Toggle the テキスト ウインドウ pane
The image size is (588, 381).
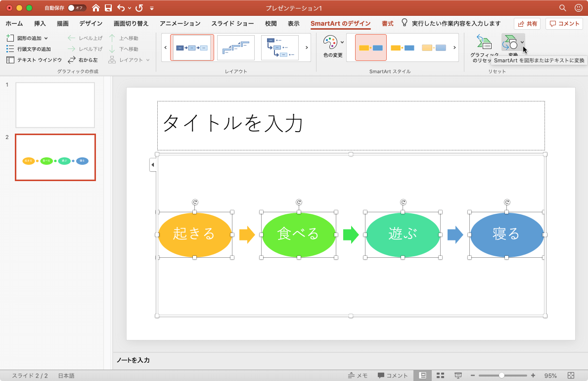pyautogui.click(x=34, y=60)
